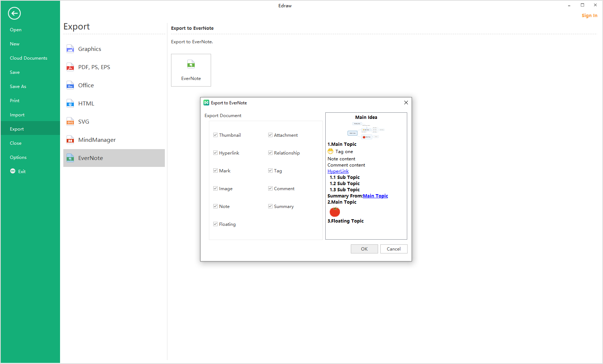
Task: Uncheck the Floating checkbox
Action: (215, 224)
